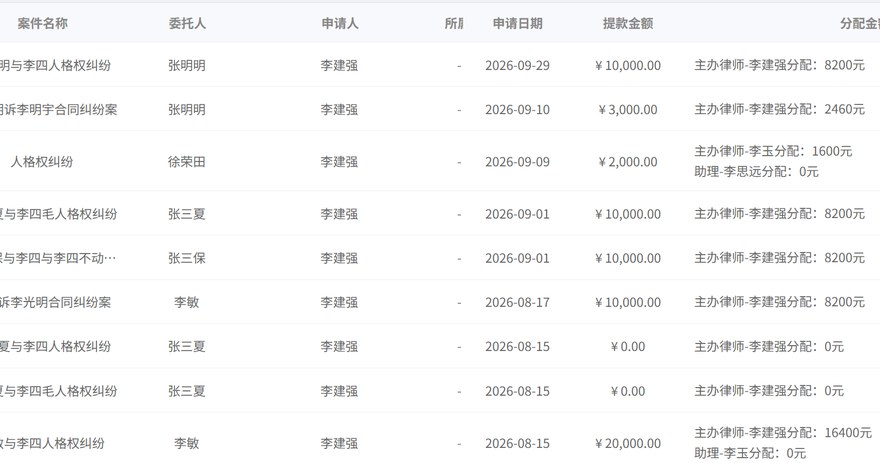This screenshot has height=463, width=880.
Task: Click the 申请日期 column header
Action: pyautogui.click(x=517, y=24)
